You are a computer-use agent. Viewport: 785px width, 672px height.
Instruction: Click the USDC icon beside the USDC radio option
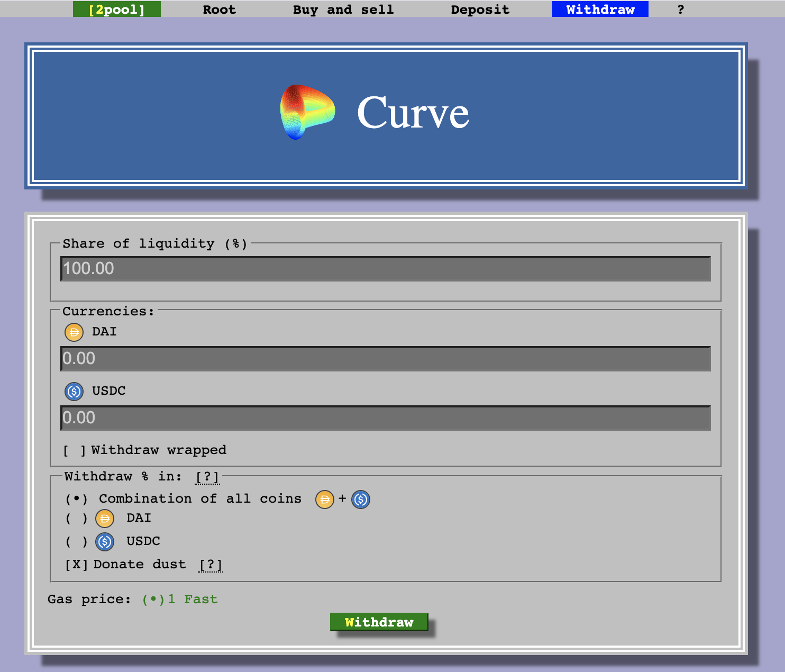(x=104, y=541)
